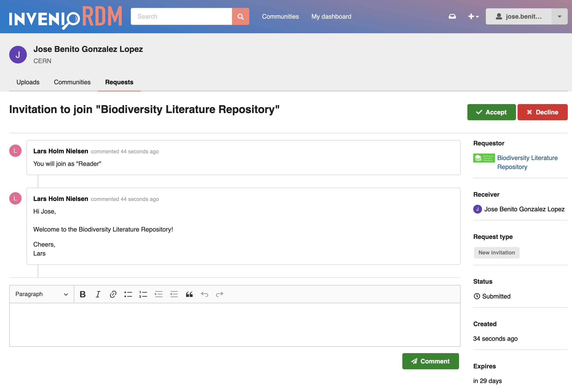
Task: Switch to the dashboard Communities tab
Action: 72,82
